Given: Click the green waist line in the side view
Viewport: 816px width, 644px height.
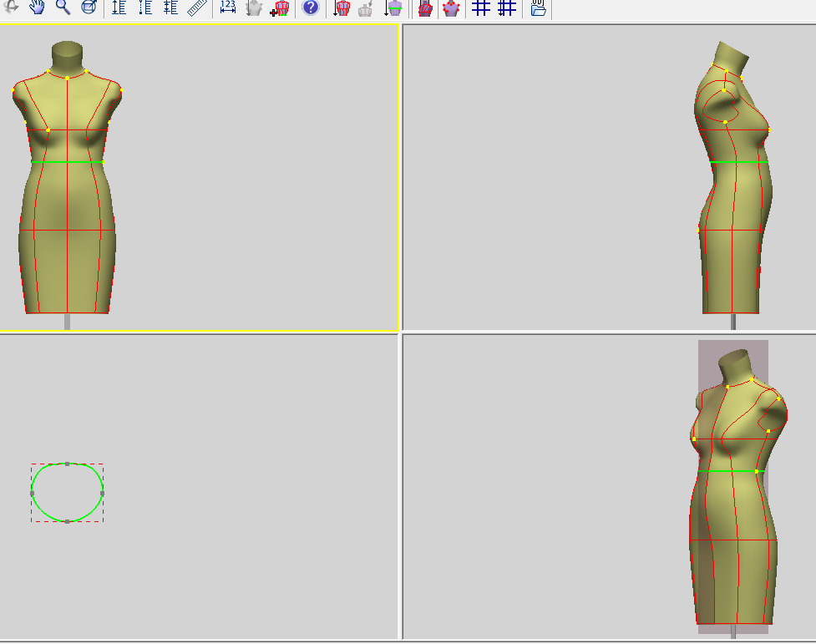Looking at the screenshot, I should tap(739, 162).
